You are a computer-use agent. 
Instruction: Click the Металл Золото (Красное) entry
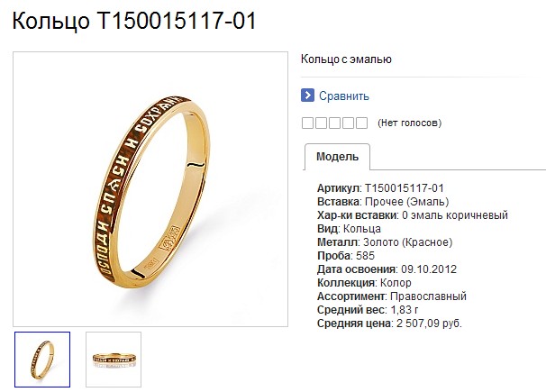(385, 242)
